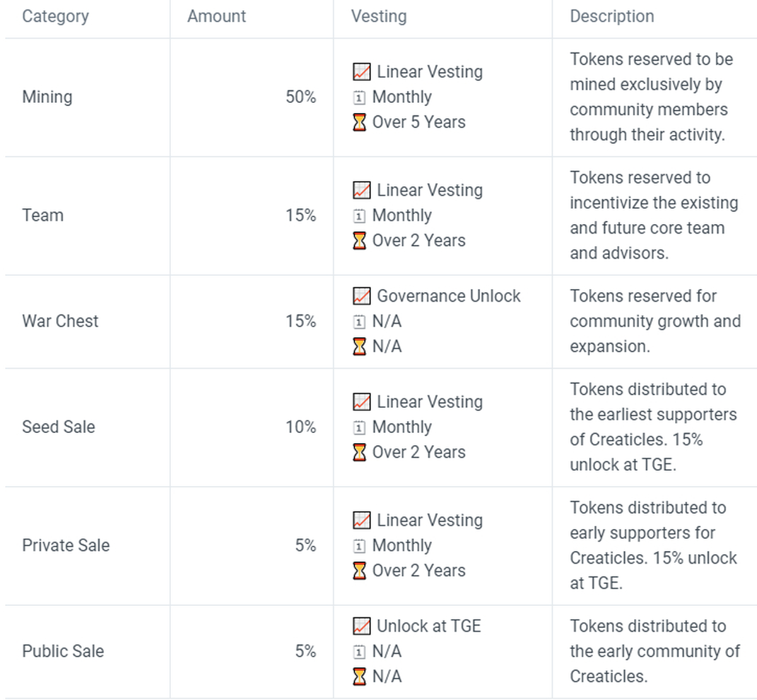757x700 pixels.
Task: Click the Amount column header
Action: tap(216, 16)
